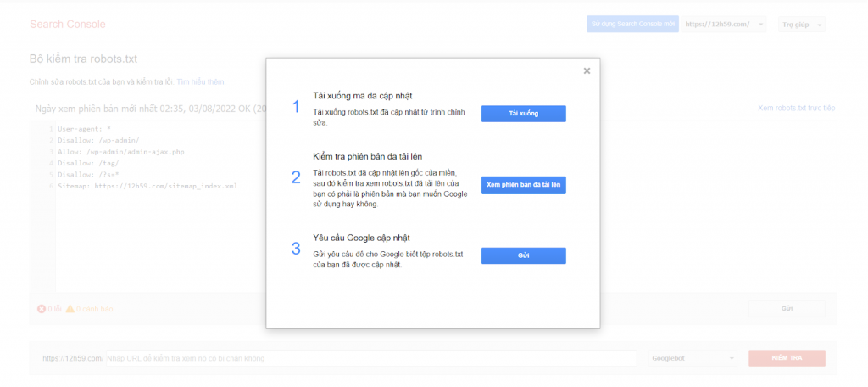868x387 pixels.
Task: Click Sử dụng Search Console mới button
Action: (x=632, y=25)
